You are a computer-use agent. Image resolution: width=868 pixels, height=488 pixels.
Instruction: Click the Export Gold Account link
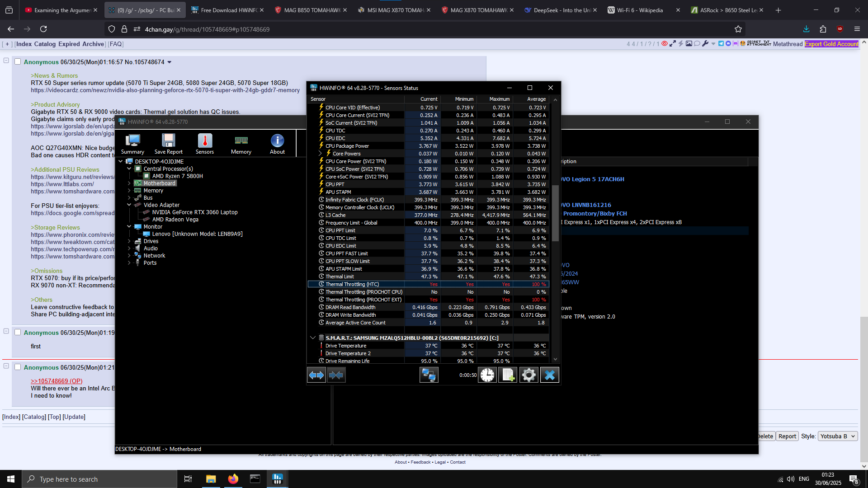coord(831,44)
